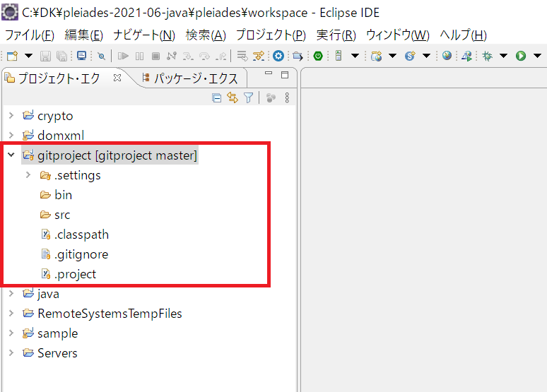Screen dimensions: 547x392
Task: Click the blue folder with arrow icon
Action: pyautogui.click(x=298, y=56)
